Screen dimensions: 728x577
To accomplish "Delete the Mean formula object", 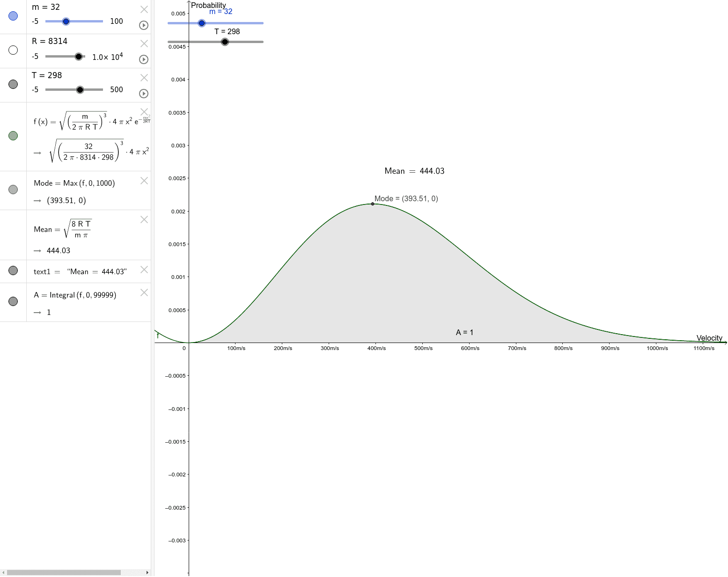I will click(144, 219).
